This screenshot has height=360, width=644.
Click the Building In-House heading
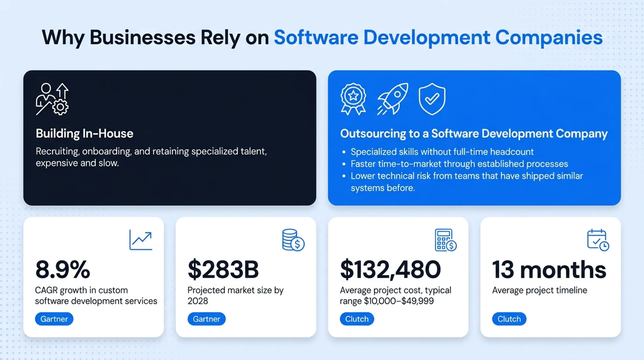pos(84,133)
